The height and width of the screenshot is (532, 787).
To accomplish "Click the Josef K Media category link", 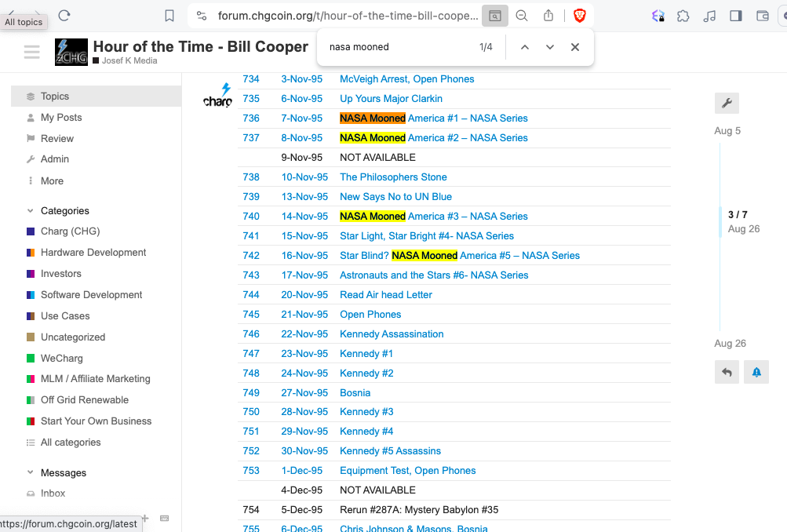I will pos(129,60).
